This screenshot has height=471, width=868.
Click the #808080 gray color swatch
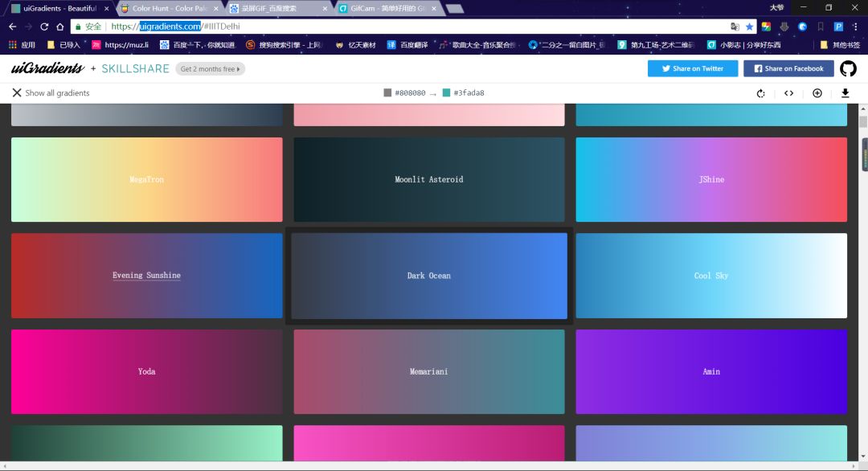387,92
